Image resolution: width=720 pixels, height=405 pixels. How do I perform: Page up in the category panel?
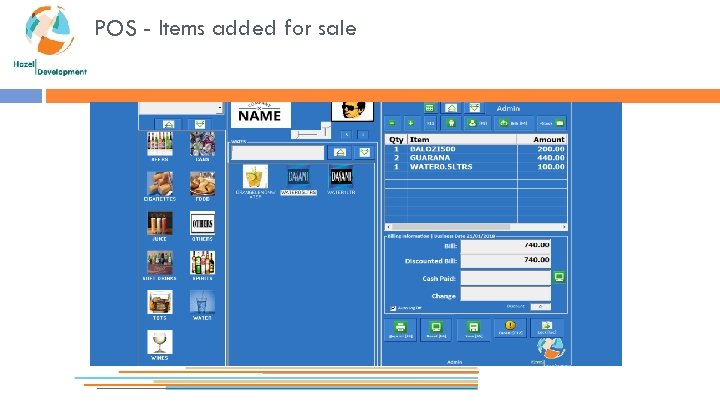click(169, 124)
